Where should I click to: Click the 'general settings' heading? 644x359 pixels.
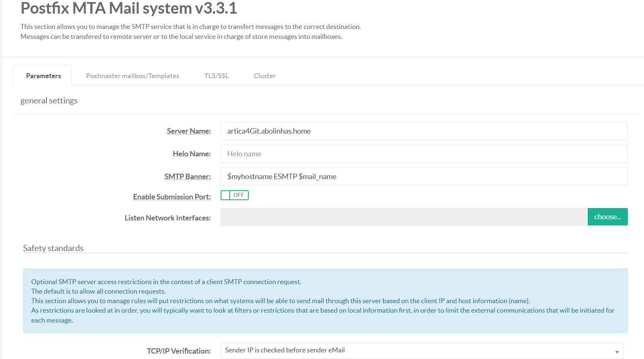pyautogui.click(x=49, y=101)
